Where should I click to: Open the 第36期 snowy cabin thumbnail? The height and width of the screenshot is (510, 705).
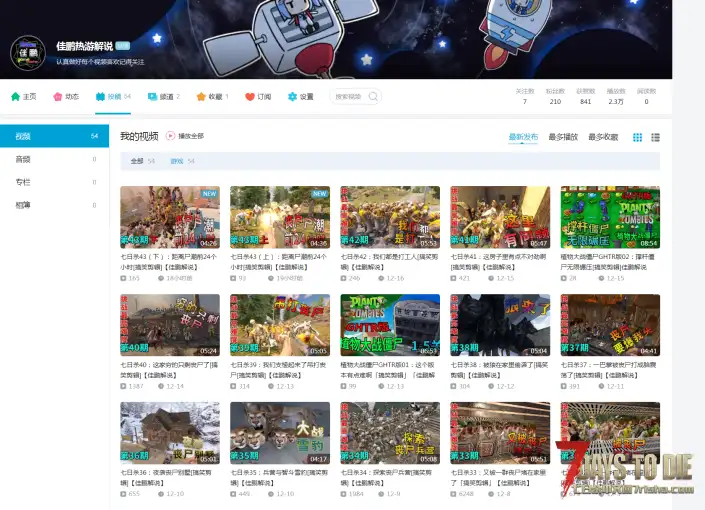tap(170, 433)
